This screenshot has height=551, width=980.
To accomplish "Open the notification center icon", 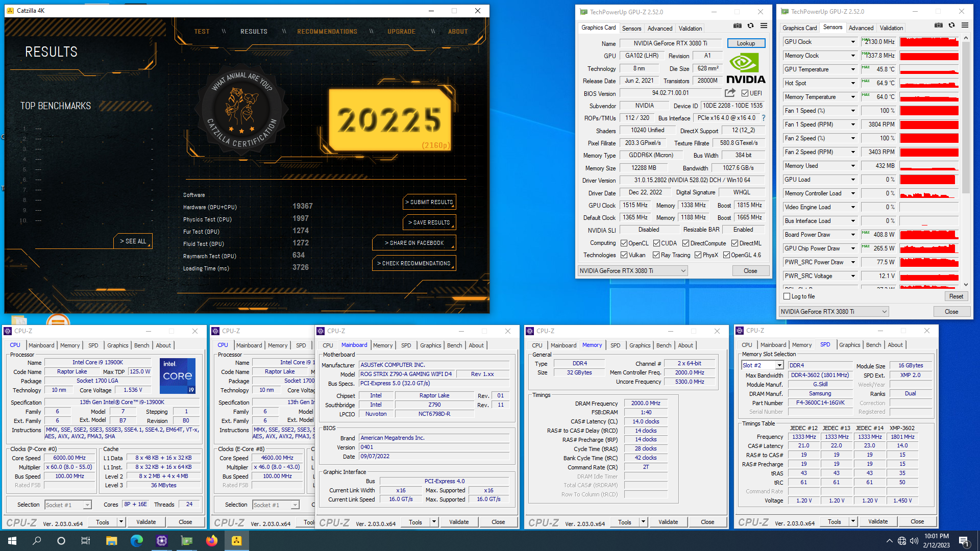I will click(964, 541).
